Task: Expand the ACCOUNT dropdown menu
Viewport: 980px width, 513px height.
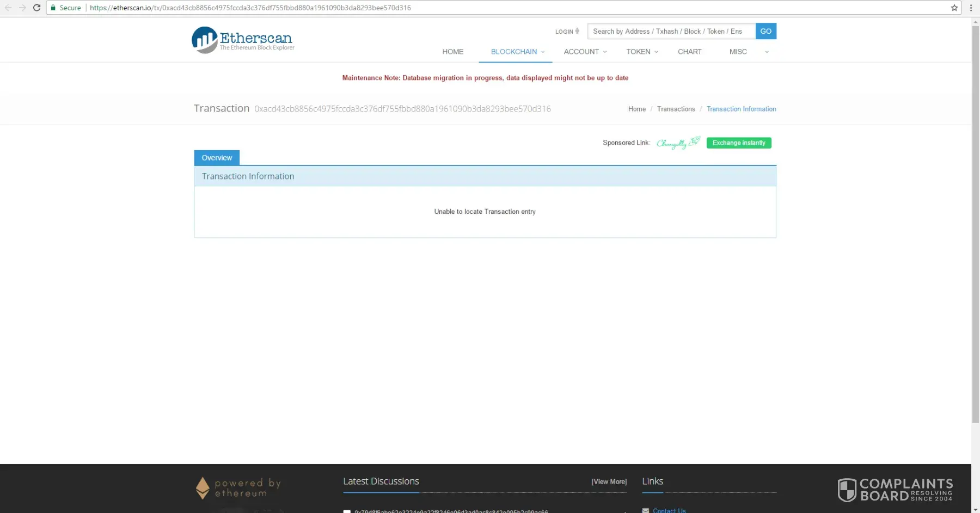Action: [x=585, y=52]
